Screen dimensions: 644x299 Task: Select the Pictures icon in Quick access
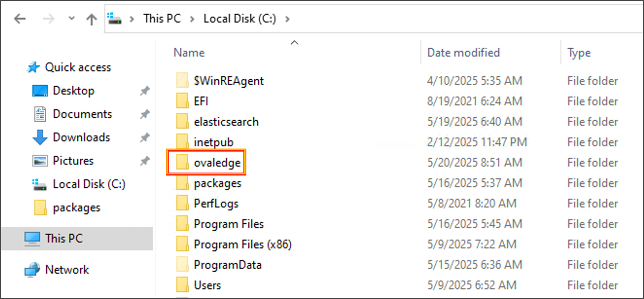(x=39, y=161)
